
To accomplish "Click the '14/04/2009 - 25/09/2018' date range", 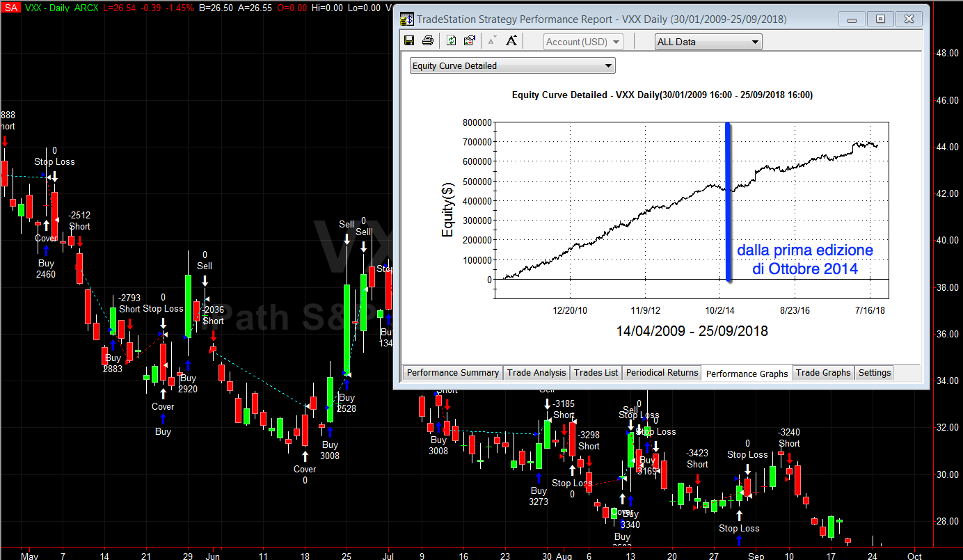I will 692,331.
